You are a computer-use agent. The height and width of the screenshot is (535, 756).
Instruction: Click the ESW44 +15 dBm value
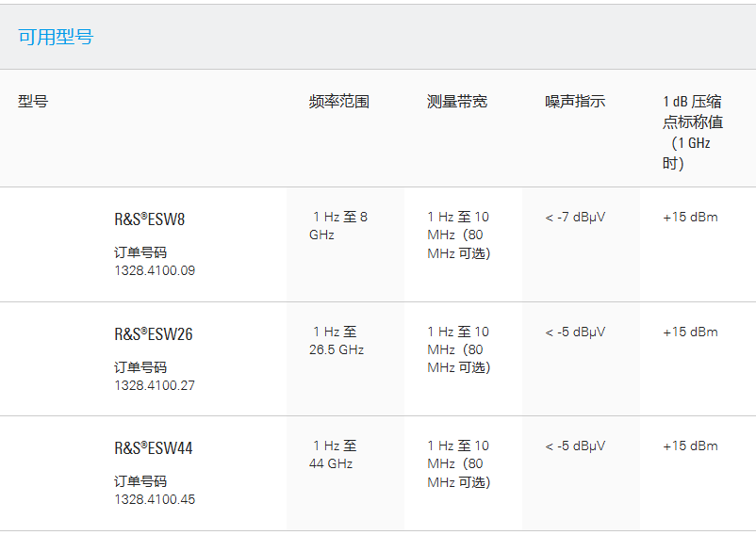[x=690, y=446]
